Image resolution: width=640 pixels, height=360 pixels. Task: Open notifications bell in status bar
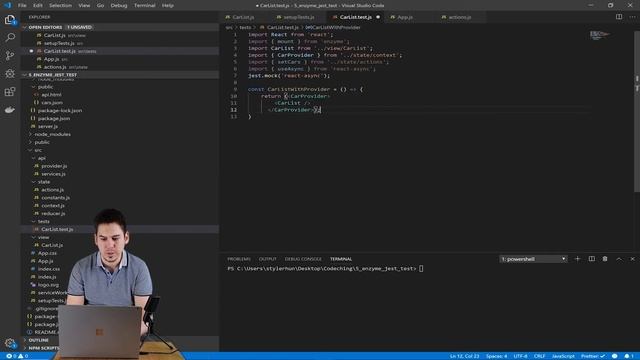tap(629, 356)
